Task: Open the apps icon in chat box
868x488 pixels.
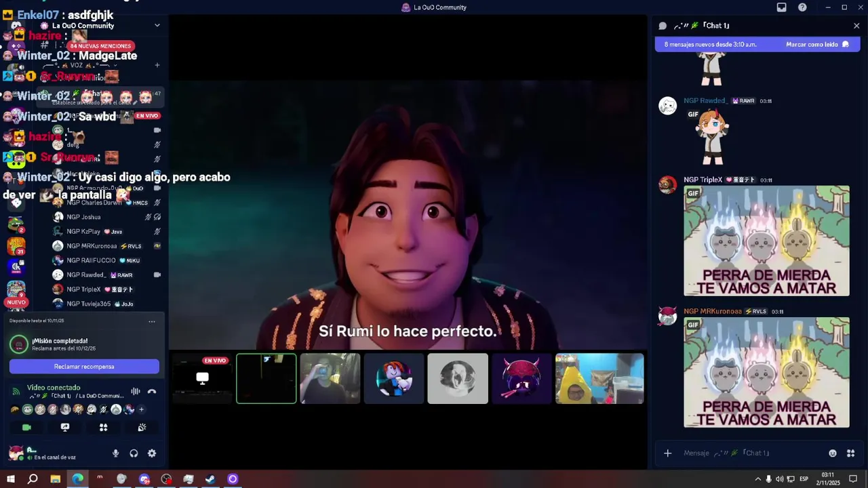Action: pyautogui.click(x=850, y=453)
